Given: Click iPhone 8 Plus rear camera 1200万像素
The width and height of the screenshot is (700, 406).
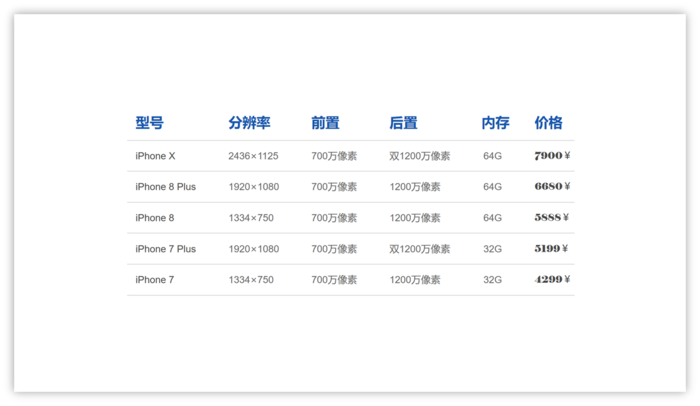Looking at the screenshot, I should click(x=415, y=187).
